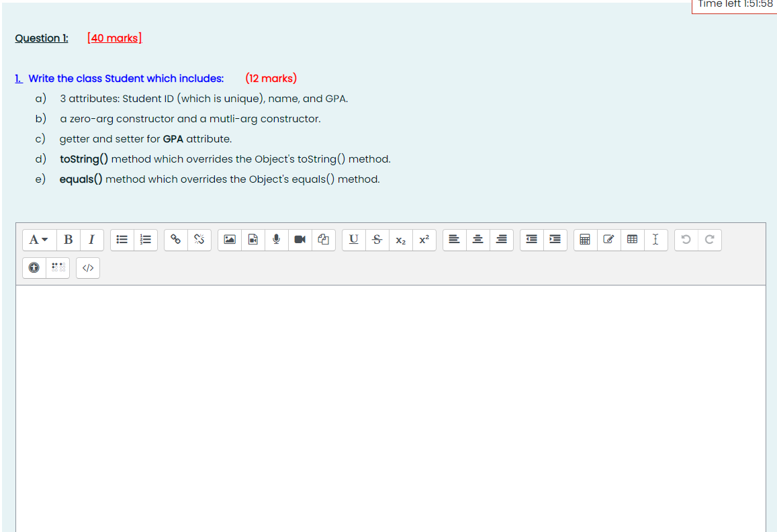Viewport: 777px width, 532px height.
Task: Click the Undo arrow
Action: 686,239
